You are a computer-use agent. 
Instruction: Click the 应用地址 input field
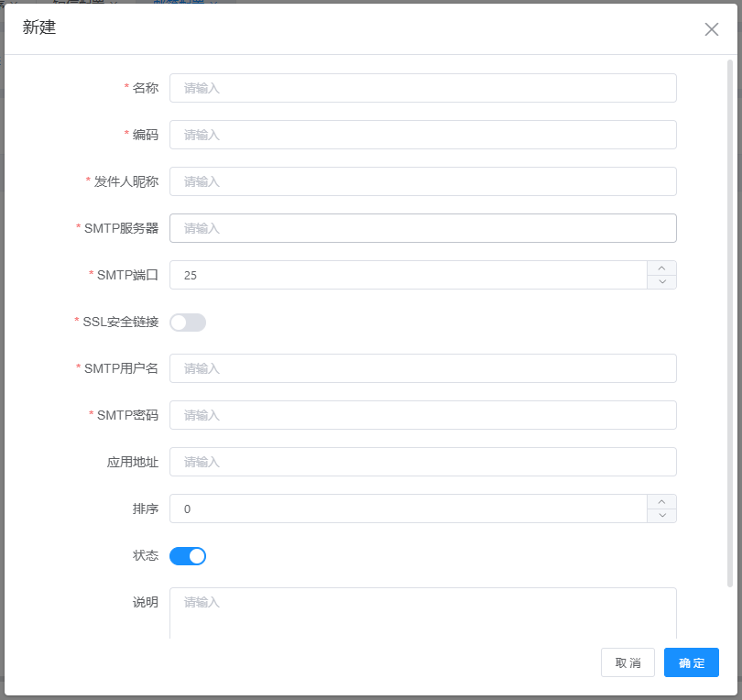click(x=422, y=462)
